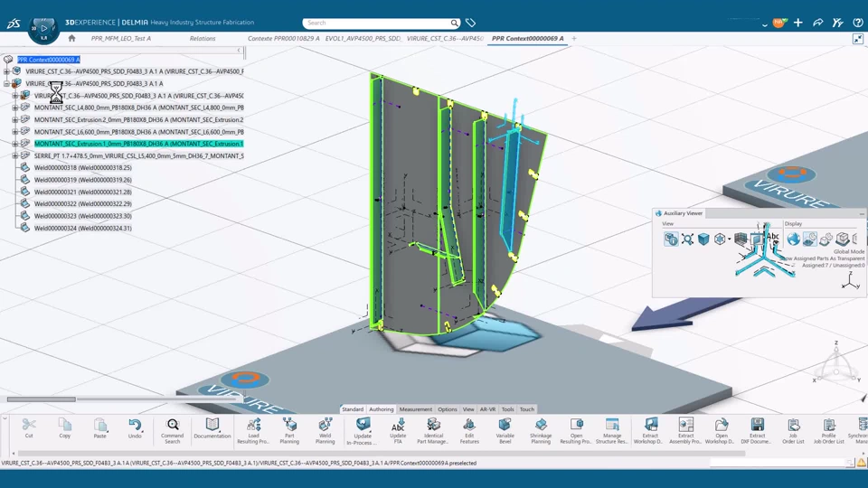Screen dimensions: 868x488
Task: Click Extract DXF Document icon
Action: click(x=758, y=425)
